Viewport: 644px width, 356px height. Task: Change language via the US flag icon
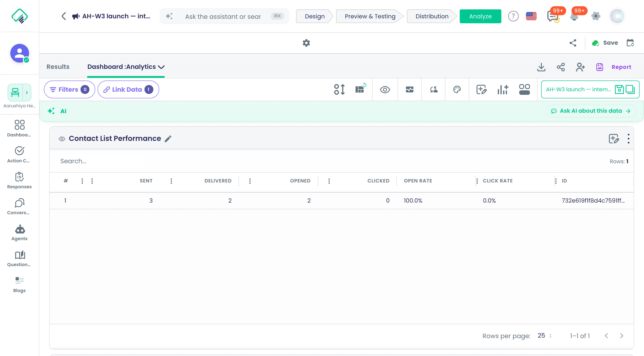pos(531,16)
